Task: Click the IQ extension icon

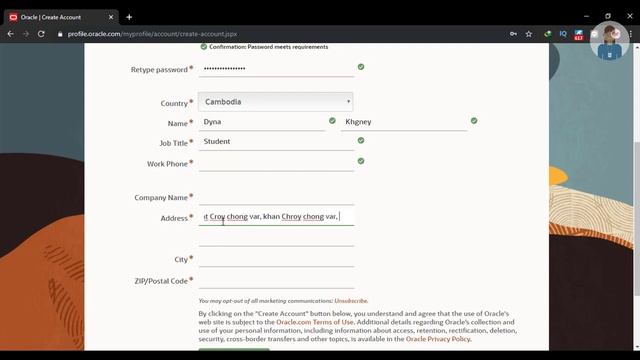Action: (563, 34)
